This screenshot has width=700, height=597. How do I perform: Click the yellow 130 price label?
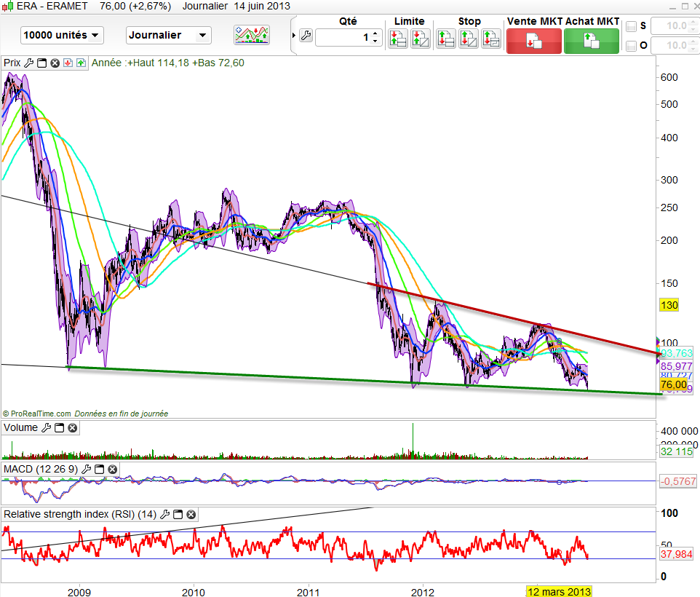coord(669,304)
